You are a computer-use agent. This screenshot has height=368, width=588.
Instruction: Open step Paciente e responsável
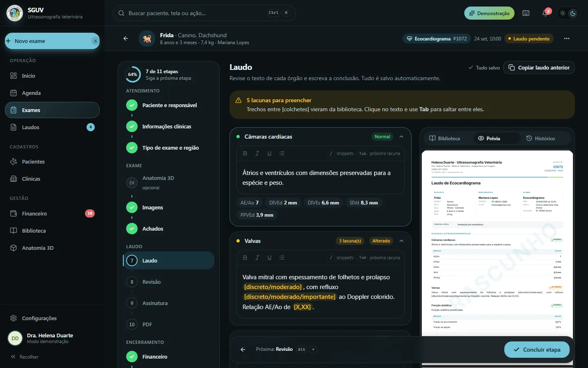pos(168,105)
